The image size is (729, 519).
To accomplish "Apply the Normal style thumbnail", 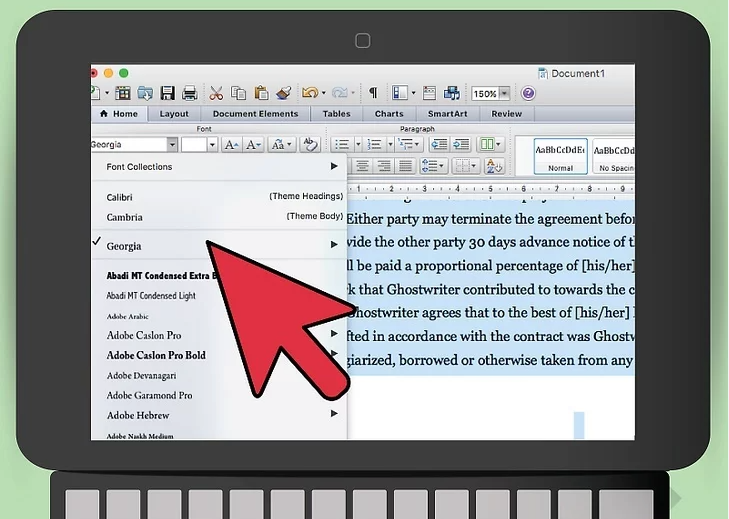I will point(561,156).
